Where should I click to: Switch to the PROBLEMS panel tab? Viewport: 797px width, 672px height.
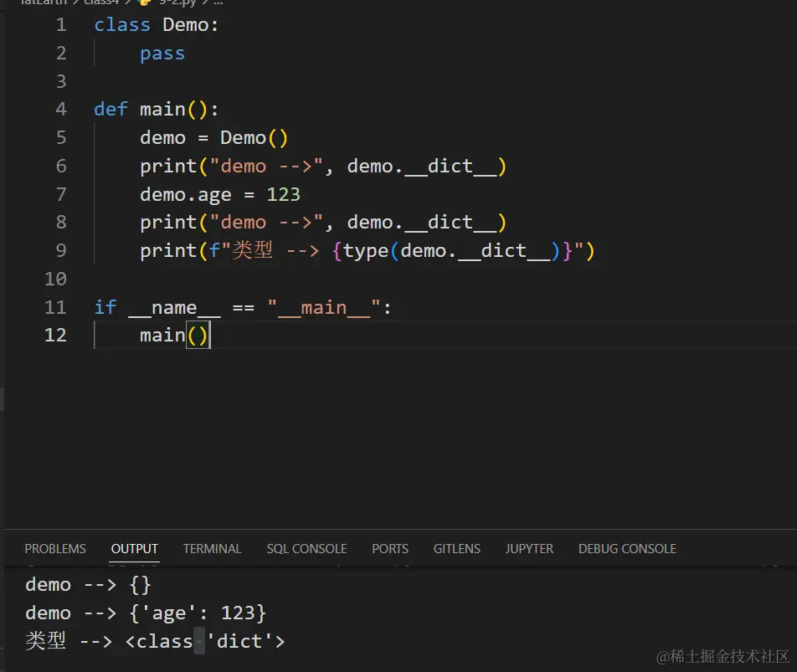click(x=55, y=549)
